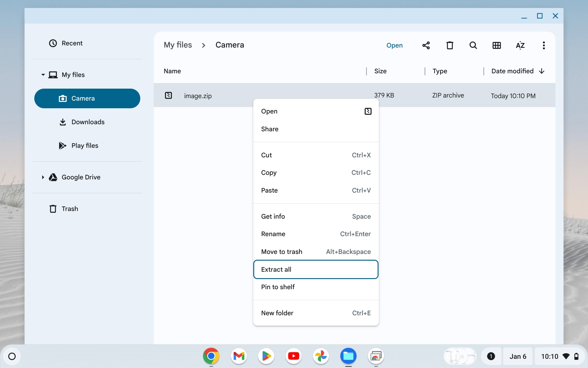Click the notification badge in the system tray
The width and height of the screenshot is (588, 368).
[x=491, y=356]
